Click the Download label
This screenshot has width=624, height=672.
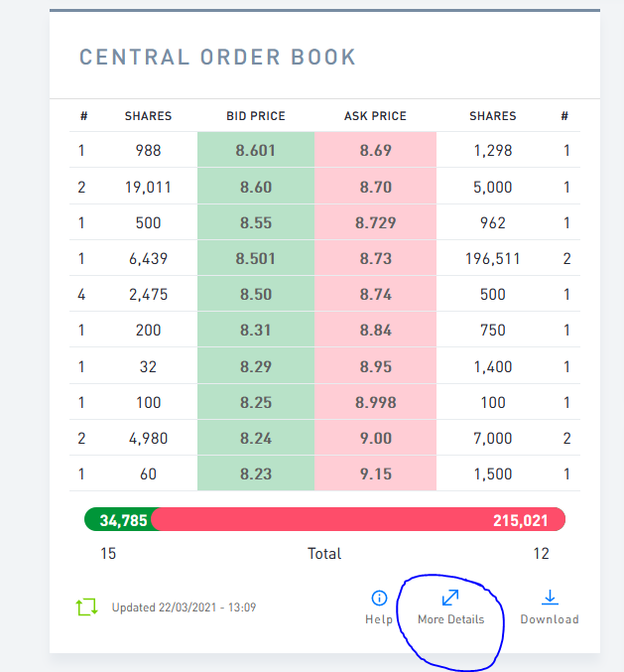[x=550, y=619]
